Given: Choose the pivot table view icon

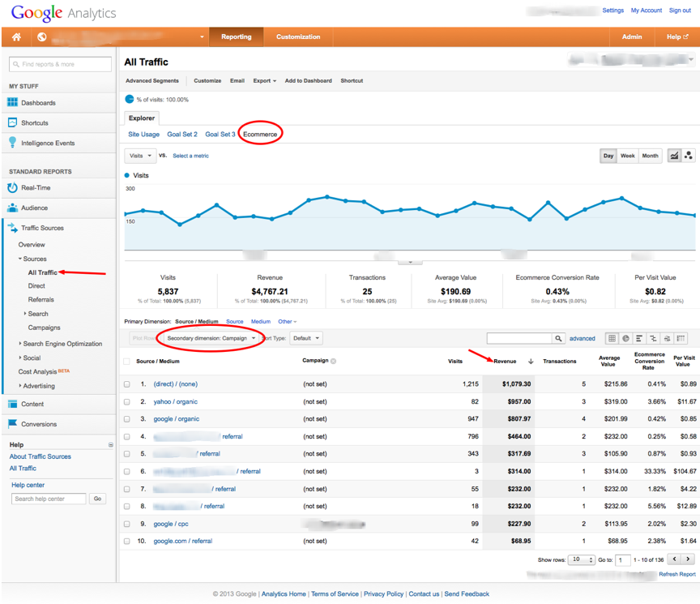Looking at the screenshot, I should (681, 338).
